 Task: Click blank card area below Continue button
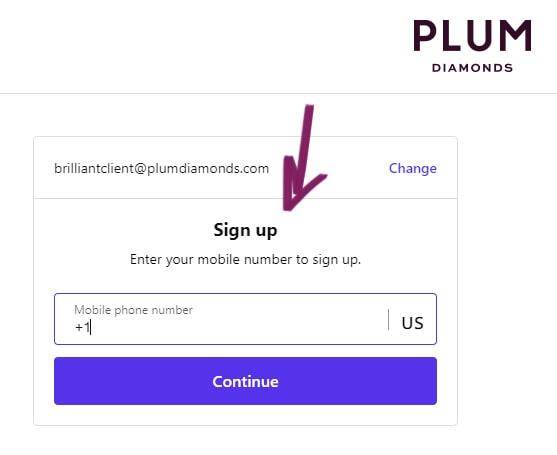[x=245, y=415]
